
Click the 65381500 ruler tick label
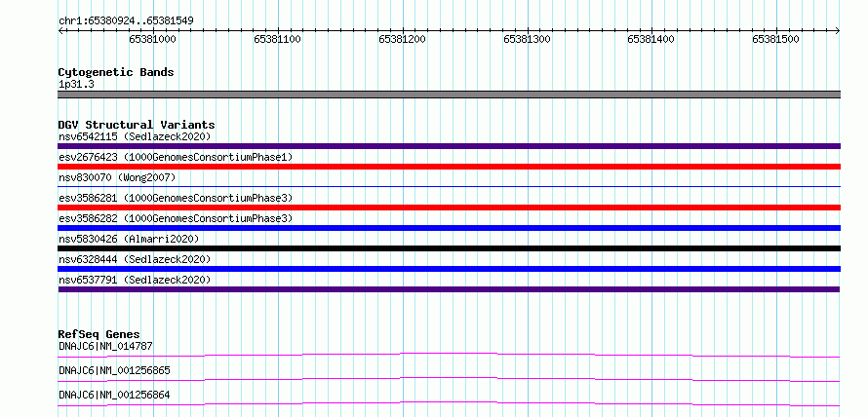(776, 40)
